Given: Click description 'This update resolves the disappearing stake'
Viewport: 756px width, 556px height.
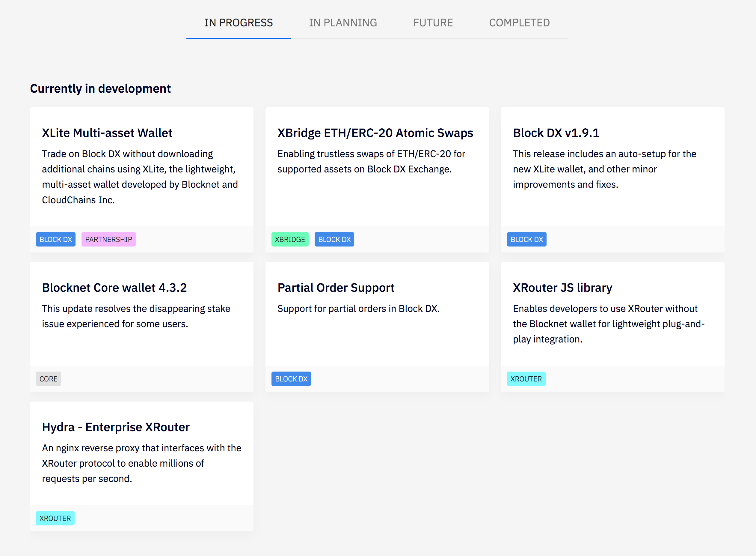Looking at the screenshot, I should 136,316.
